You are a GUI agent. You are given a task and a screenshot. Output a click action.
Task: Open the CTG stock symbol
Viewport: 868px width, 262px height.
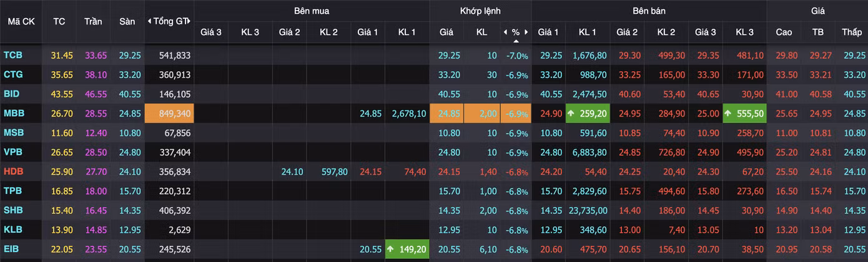click(13, 76)
